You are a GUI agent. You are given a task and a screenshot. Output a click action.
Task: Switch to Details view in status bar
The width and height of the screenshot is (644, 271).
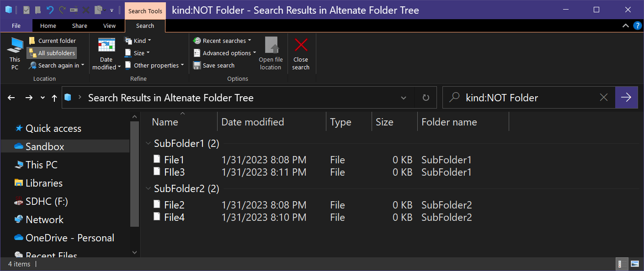tap(622, 264)
